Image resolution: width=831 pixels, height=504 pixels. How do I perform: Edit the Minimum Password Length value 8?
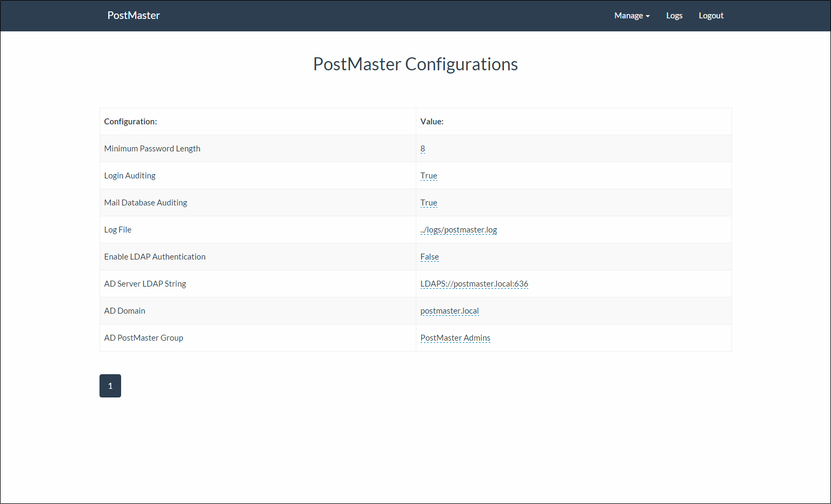422,149
